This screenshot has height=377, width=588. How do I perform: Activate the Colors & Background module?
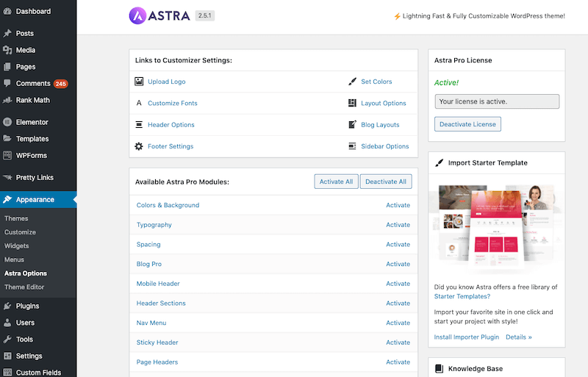(x=398, y=205)
